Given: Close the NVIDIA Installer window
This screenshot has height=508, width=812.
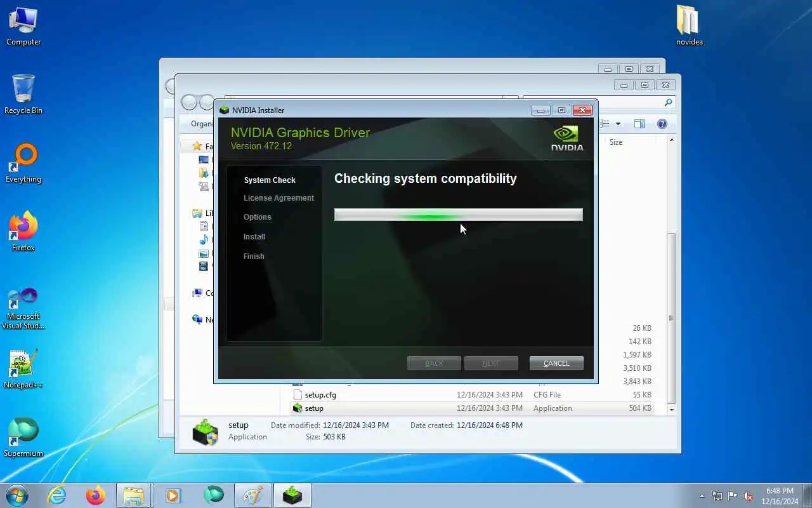Looking at the screenshot, I should pyautogui.click(x=582, y=110).
